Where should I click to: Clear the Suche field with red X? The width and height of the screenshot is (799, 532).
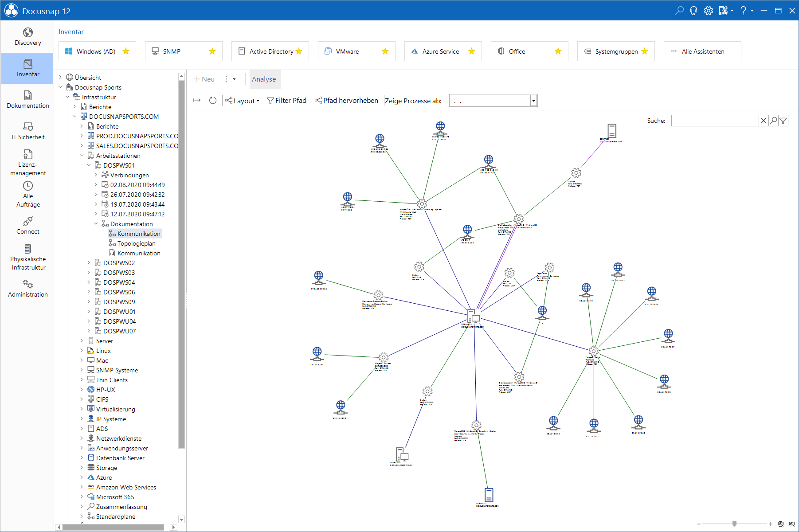(764, 121)
